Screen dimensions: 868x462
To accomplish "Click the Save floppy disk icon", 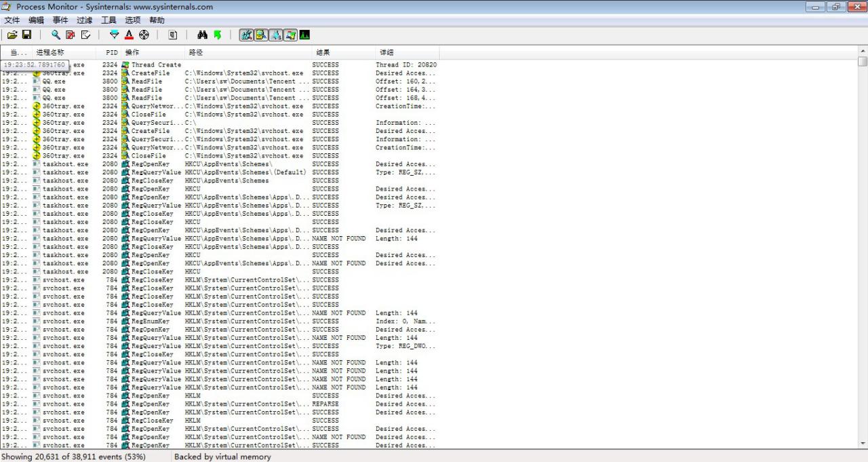I will (x=27, y=35).
